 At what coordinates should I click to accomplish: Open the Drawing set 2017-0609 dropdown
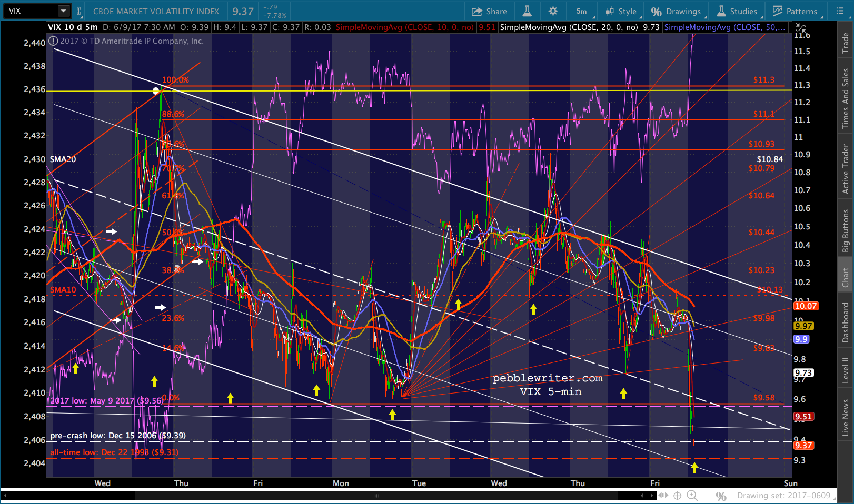[787, 496]
